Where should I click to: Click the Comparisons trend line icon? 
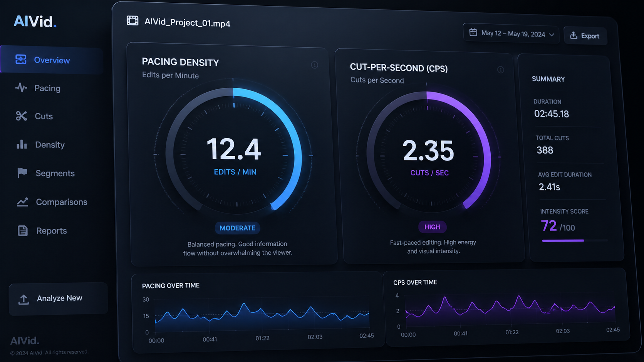[x=23, y=202]
